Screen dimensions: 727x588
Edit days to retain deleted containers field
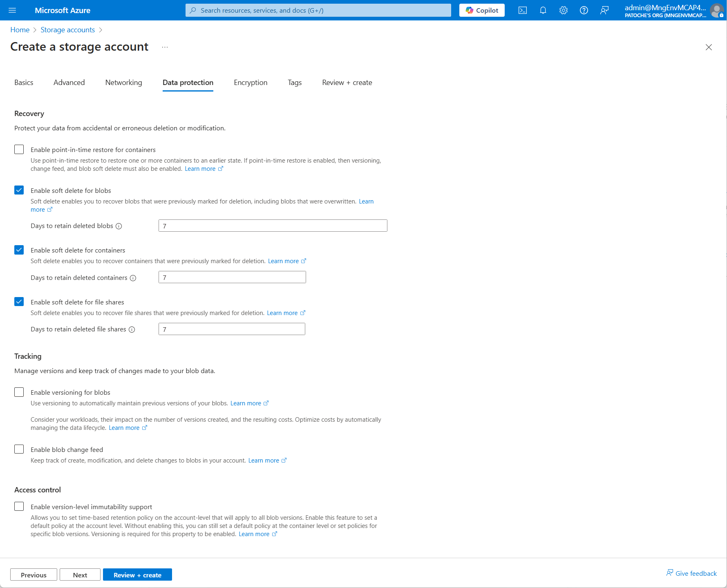coord(232,277)
